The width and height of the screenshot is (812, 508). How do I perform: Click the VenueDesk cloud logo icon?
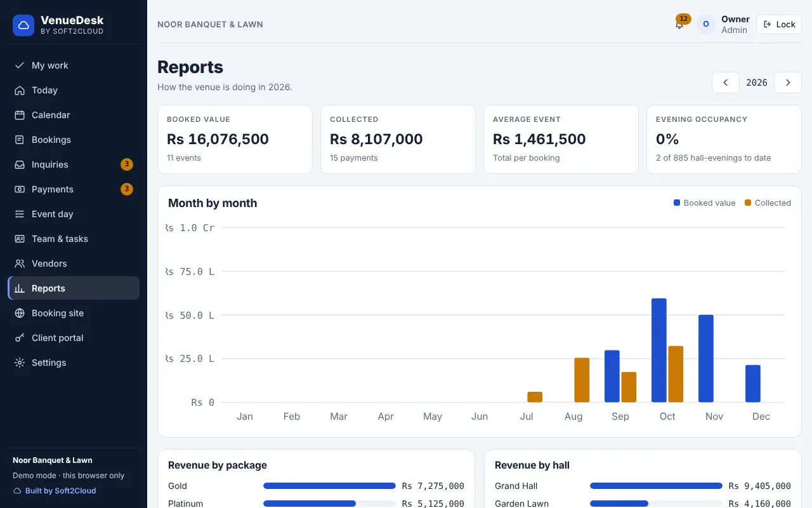tap(23, 25)
